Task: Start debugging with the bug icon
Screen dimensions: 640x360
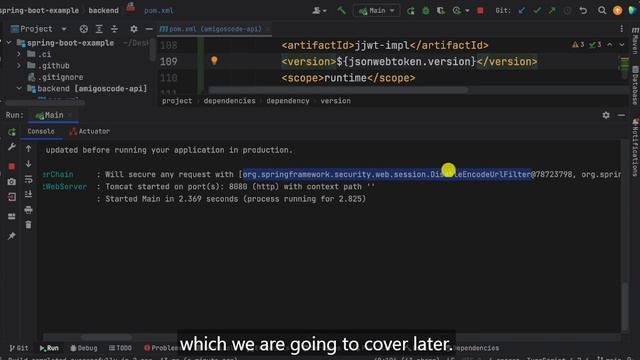Action: (x=426, y=11)
